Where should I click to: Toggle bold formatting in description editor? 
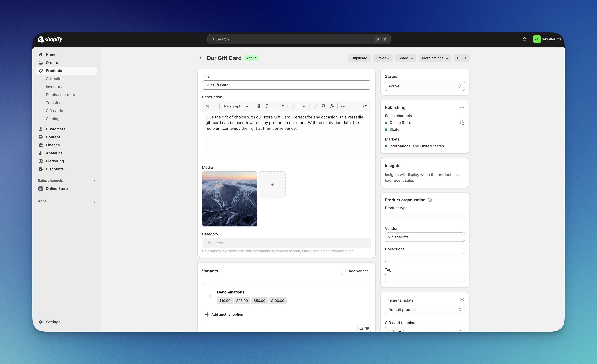(x=259, y=106)
